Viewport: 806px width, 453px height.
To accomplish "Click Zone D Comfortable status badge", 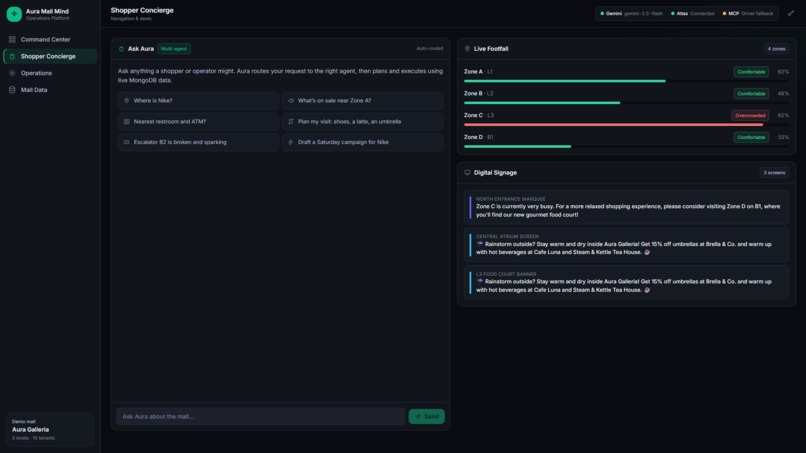I will pyautogui.click(x=751, y=137).
